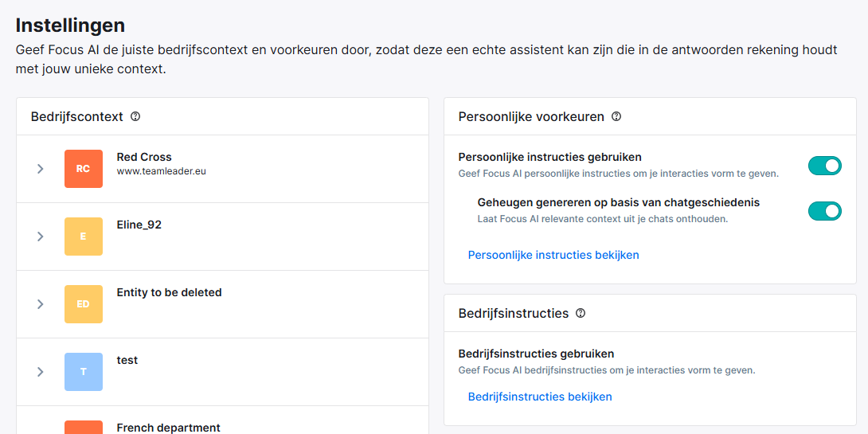This screenshot has height=434, width=868.
Task: Click the Persoonlijke voorkeuren panel title
Action: 531,117
